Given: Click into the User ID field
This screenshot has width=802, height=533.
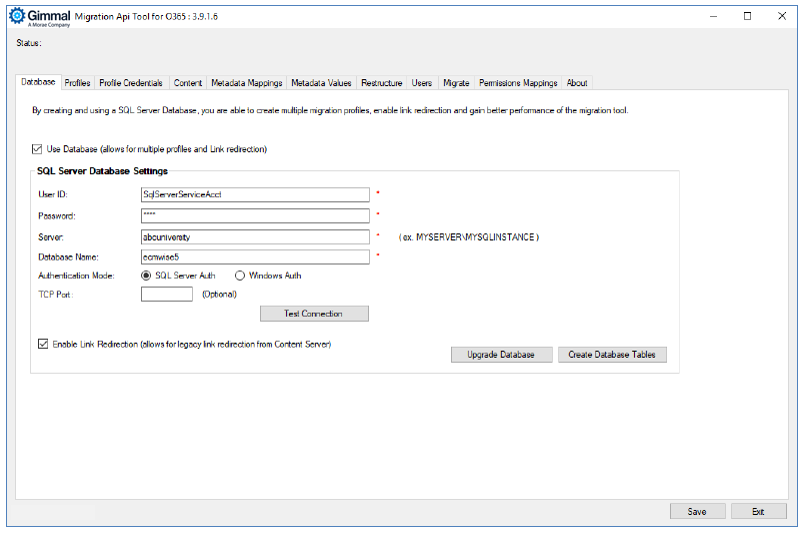Looking at the screenshot, I should click(x=255, y=194).
